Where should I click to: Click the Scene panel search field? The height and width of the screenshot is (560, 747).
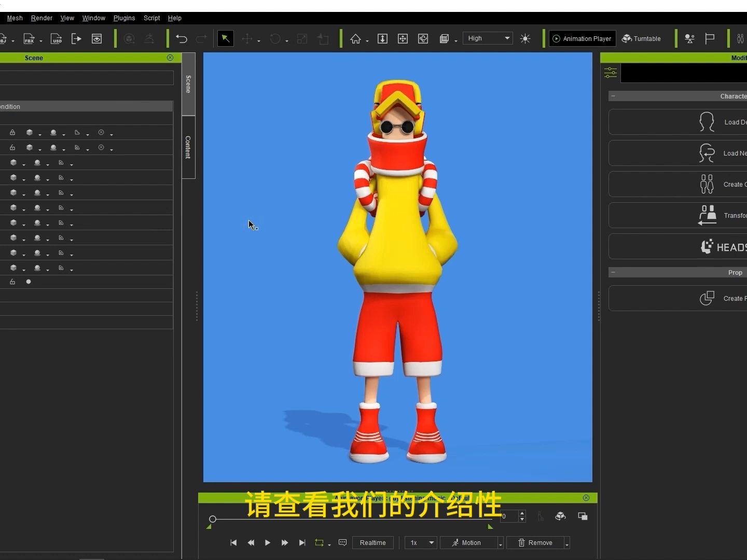87,78
